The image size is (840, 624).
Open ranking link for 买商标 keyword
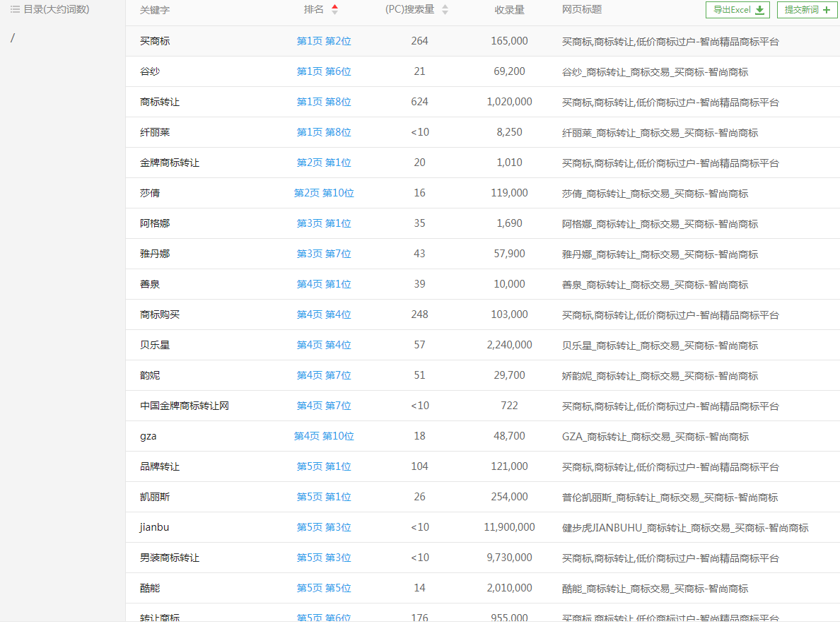(x=324, y=41)
